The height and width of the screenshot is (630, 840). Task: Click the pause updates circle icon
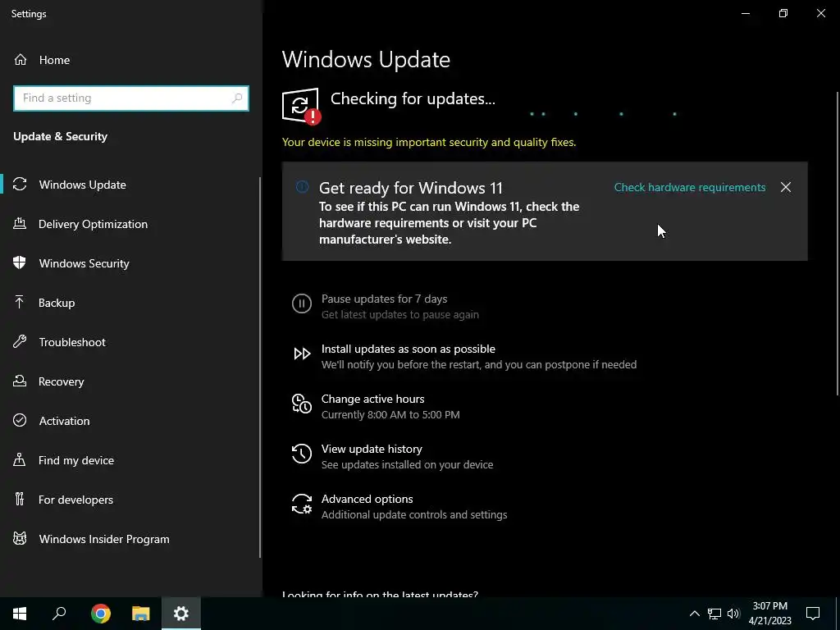[302, 304]
